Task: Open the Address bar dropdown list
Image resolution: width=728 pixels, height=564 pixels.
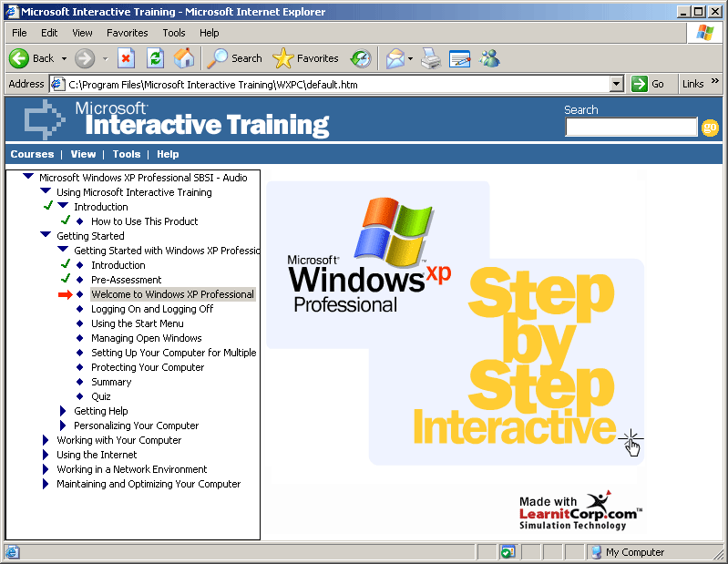Action: coord(616,84)
